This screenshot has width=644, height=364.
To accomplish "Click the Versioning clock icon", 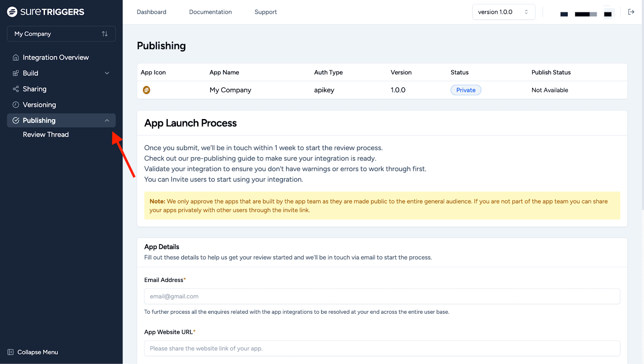I will point(16,105).
